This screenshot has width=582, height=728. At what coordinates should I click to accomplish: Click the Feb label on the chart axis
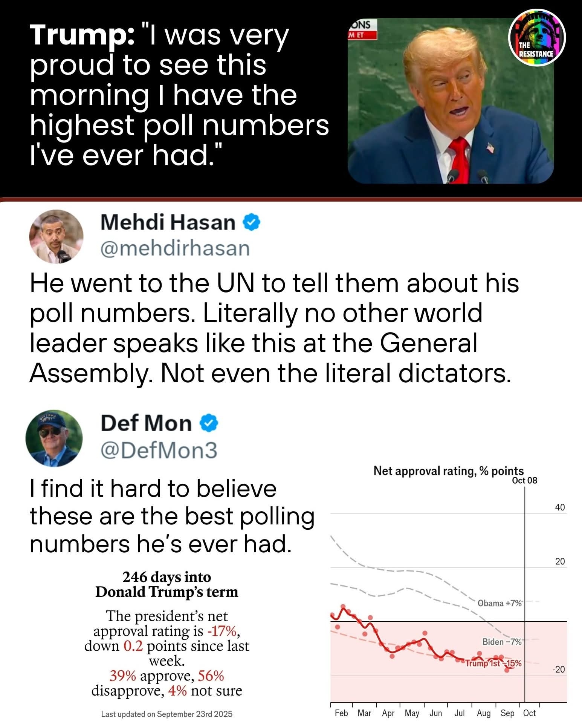point(341,713)
